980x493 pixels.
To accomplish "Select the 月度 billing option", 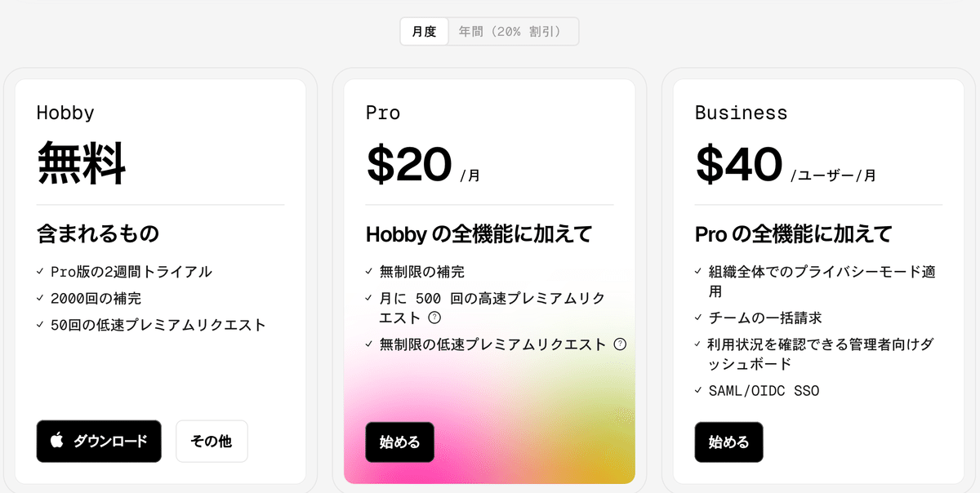I will click(x=424, y=30).
